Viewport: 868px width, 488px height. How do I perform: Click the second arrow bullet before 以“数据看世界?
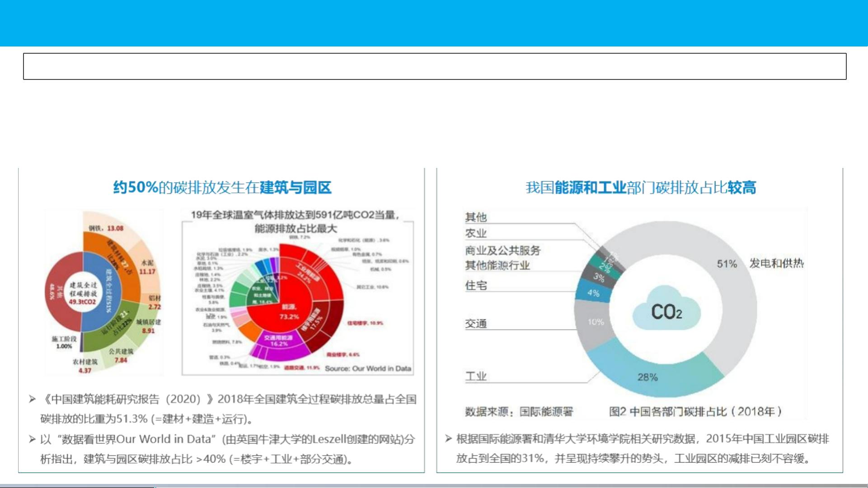(x=32, y=439)
